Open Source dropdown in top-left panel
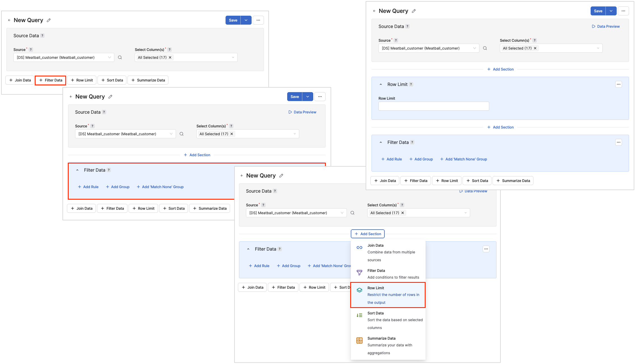Image resolution: width=636 pixels, height=364 pixels. (64, 57)
